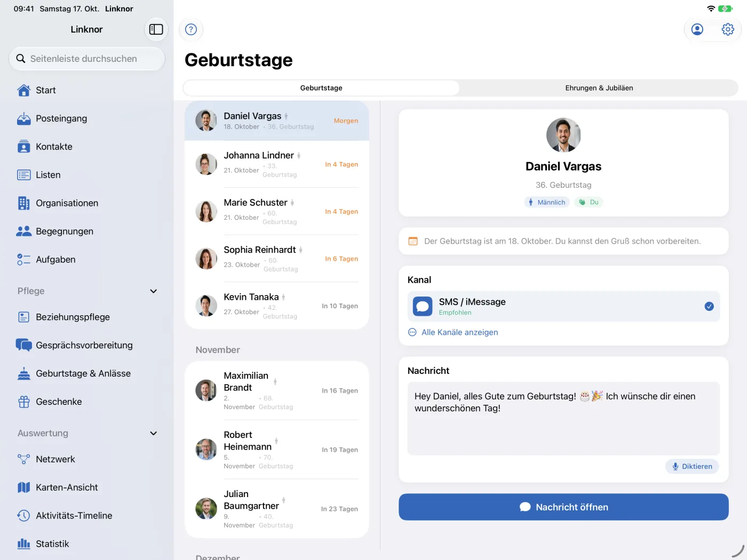747x560 pixels.
Task: Open the help question mark icon
Action: (x=191, y=29)
